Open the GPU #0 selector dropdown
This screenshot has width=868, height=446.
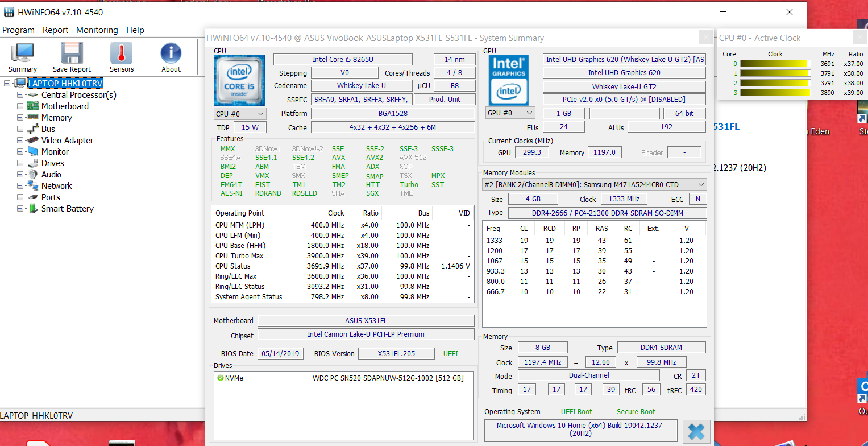click(x=510, y=113)
